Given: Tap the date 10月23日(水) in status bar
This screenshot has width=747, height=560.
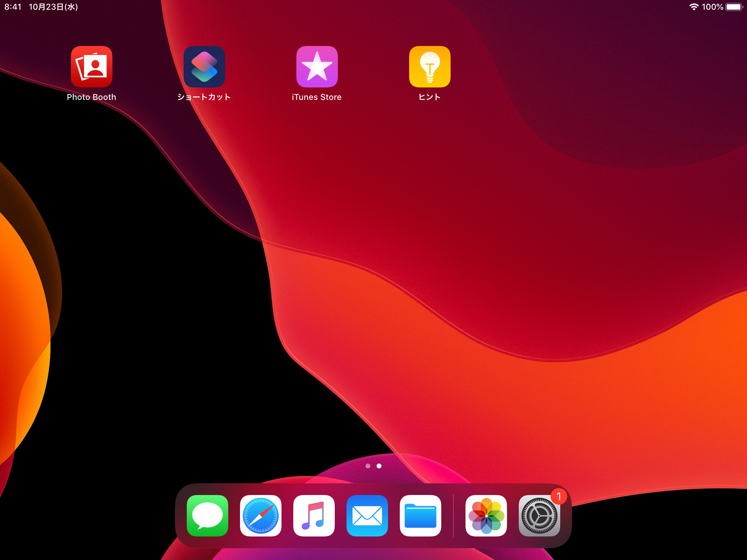Looking at the screenshot, I should tap(53, 7).
